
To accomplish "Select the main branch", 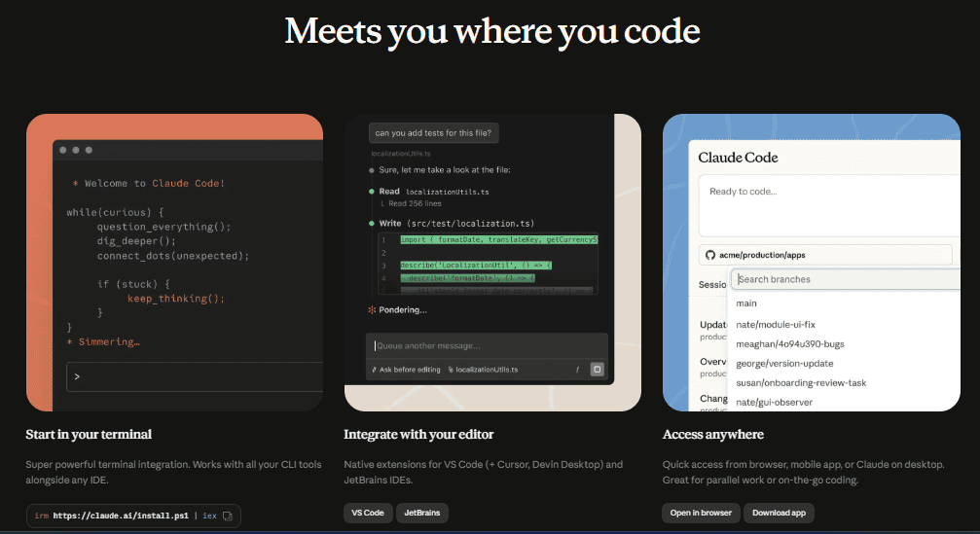I will pyautogui.click(x=746, y=303).
